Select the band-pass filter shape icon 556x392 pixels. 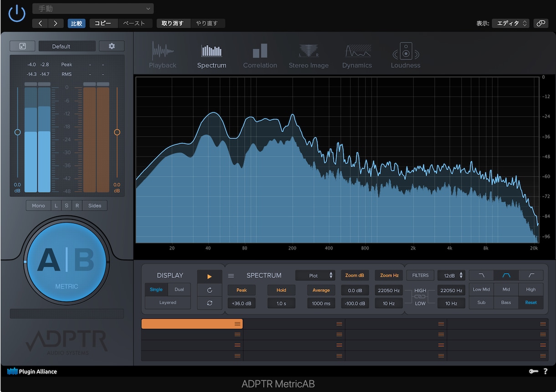point(506,275)
